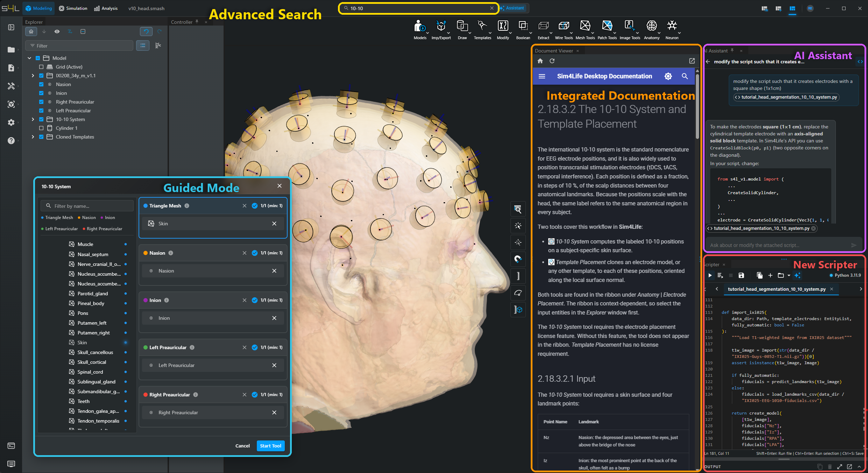Open Mesh Tools in the ribbon
868x473 pixels.
pos(585,29)
